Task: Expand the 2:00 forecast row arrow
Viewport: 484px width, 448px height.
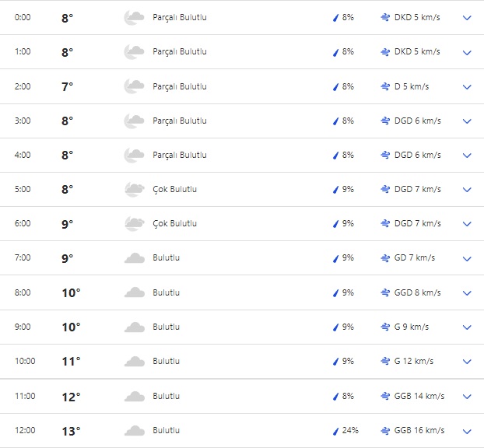Action: pyautogui.click(x=467, y=86)
